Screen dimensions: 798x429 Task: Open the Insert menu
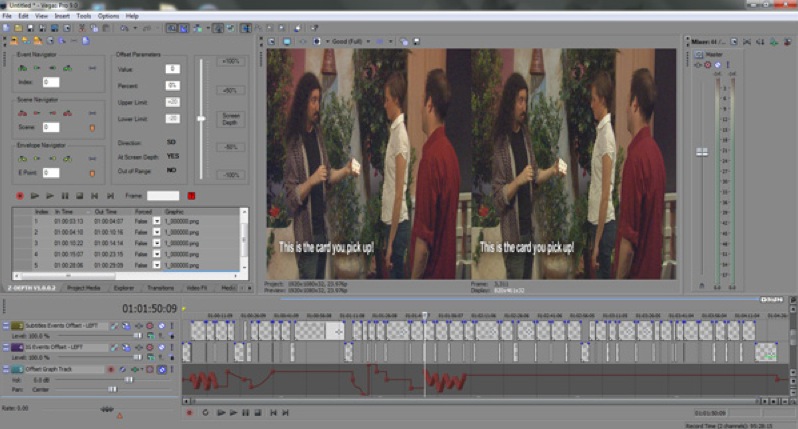(62, 16)
